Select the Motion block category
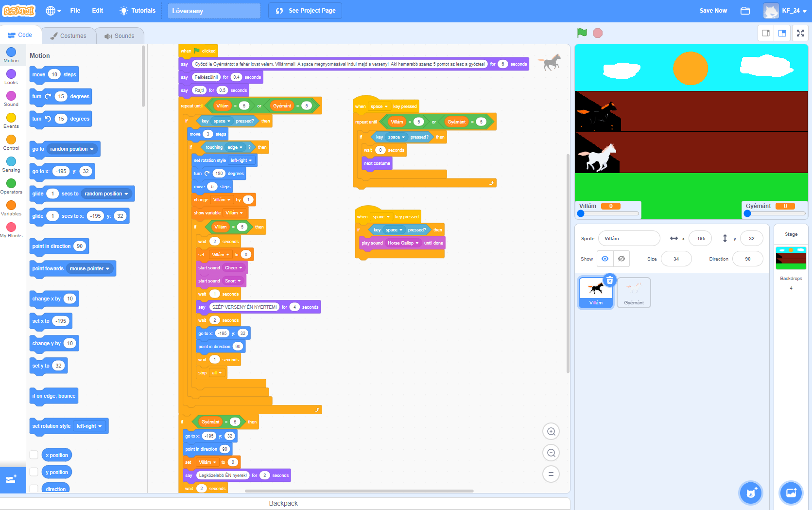The image size is (812, 510). 11,54
